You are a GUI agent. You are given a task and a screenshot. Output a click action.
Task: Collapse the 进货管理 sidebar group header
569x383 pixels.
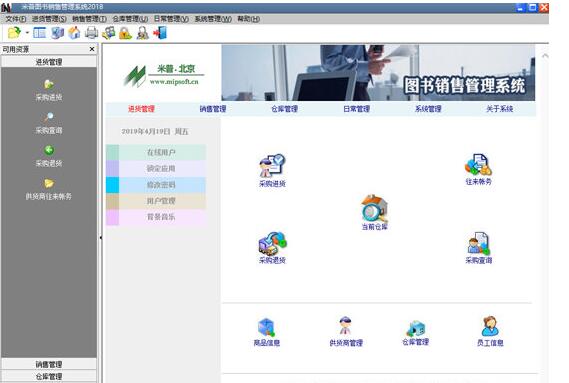(x=49, y=62)
